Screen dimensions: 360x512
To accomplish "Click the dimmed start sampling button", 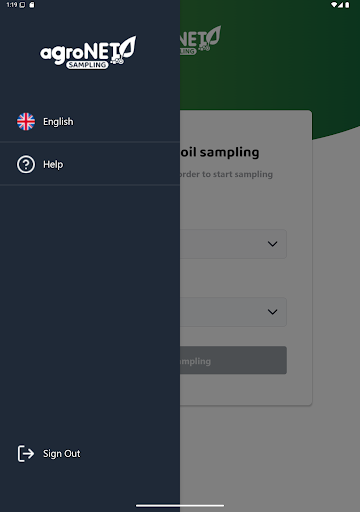I will point(233,360).
